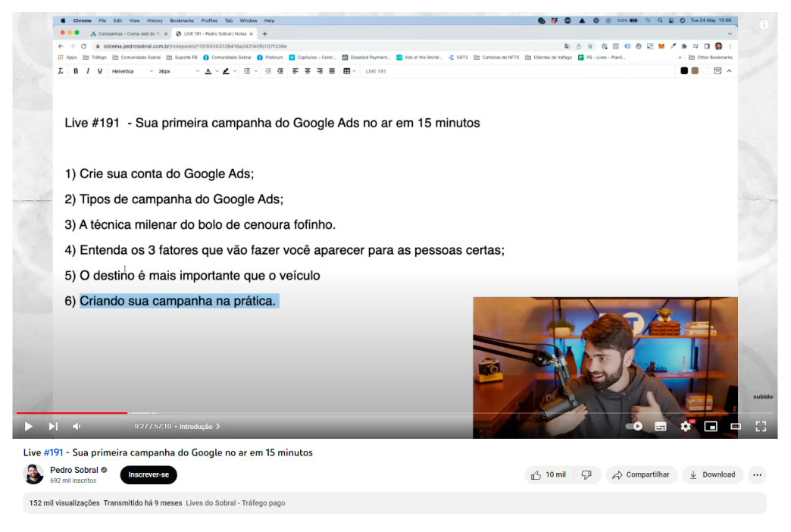Open the Window menu in the menu bar
The image size is (791, 532).
point(249,20)
